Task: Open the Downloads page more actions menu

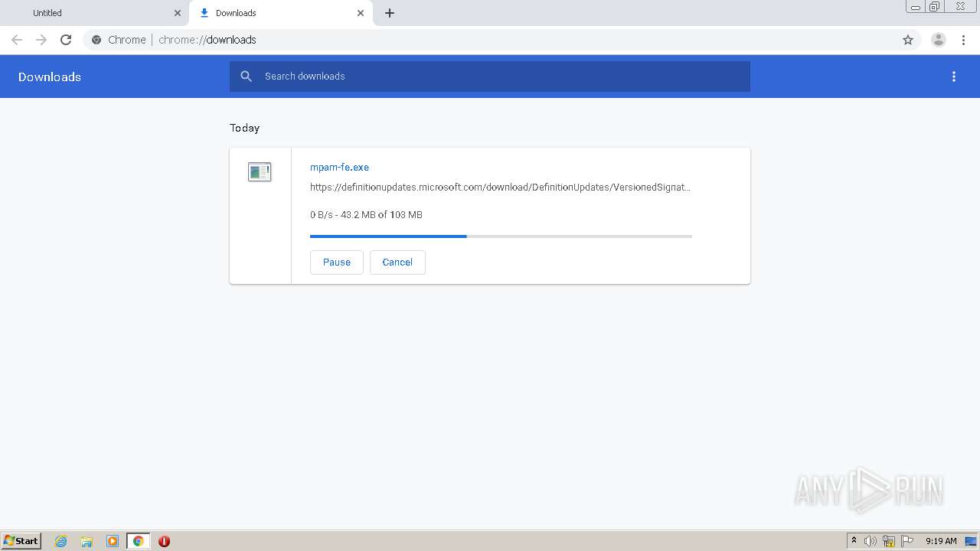Action: click(954, 77)
